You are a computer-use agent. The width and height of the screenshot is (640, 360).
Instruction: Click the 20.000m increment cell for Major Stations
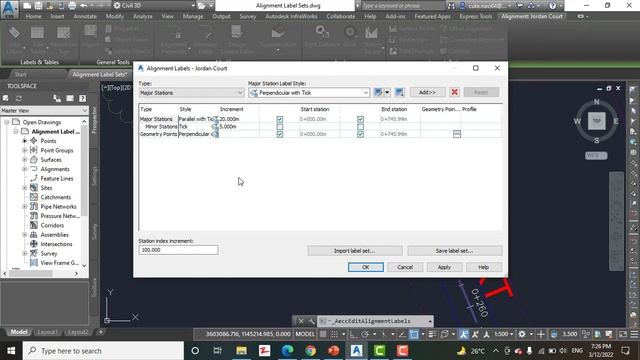[239, 119]
